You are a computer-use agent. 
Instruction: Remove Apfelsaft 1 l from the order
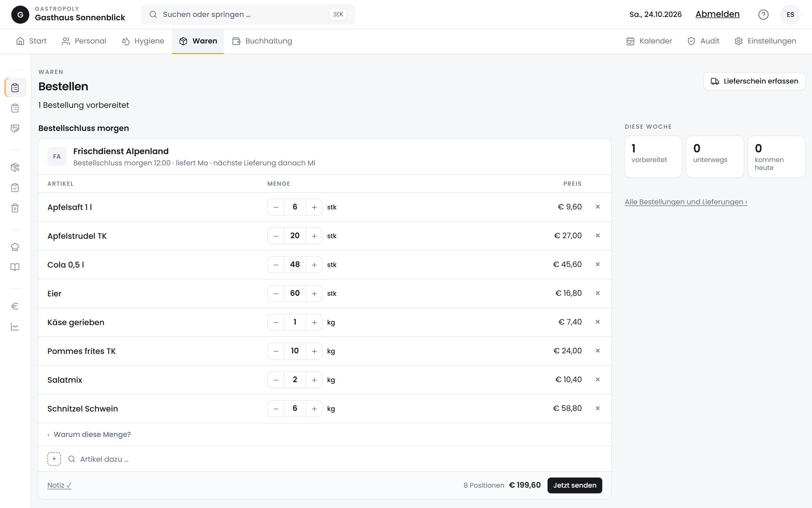point(598,207)
